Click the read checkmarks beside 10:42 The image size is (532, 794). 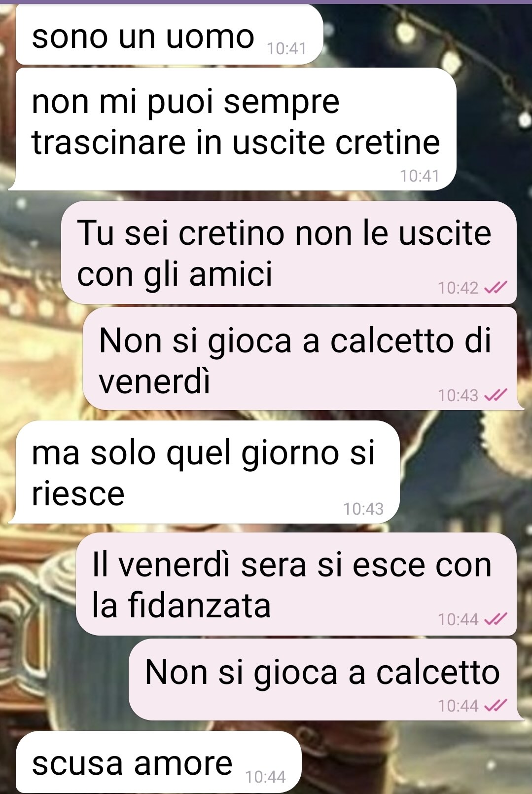[x=496, y=287]
